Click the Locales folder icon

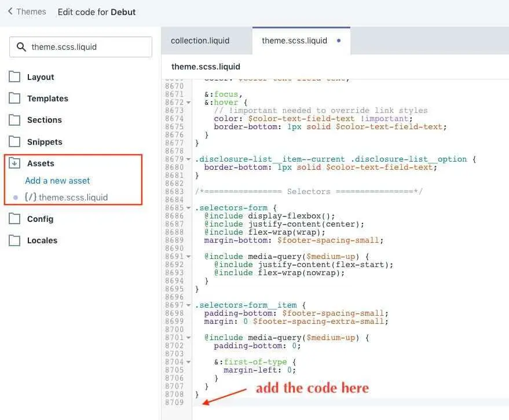point(14,240)
